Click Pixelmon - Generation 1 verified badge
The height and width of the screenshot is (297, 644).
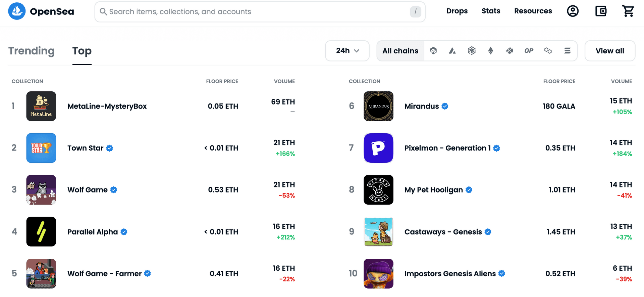coord(497,148)
